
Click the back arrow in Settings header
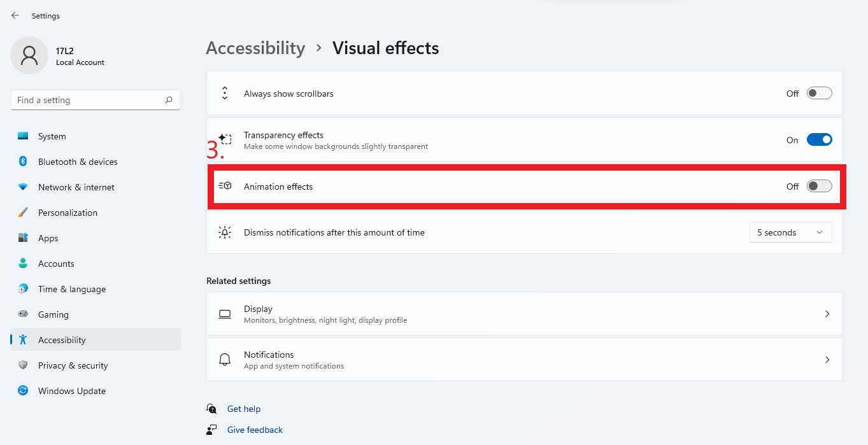15,15
